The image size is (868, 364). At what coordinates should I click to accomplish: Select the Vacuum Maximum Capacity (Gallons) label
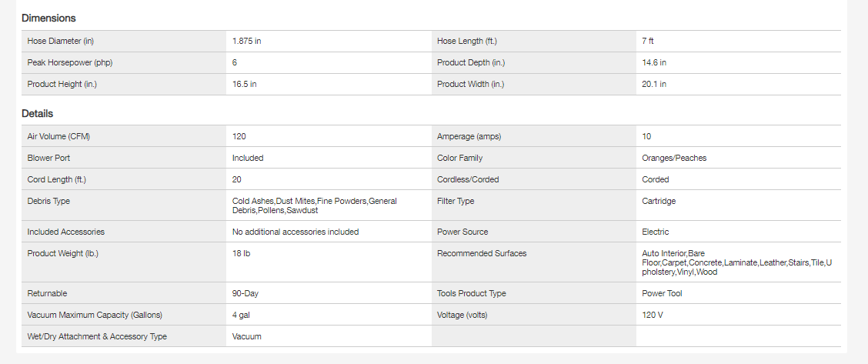(x=95, y=315)
